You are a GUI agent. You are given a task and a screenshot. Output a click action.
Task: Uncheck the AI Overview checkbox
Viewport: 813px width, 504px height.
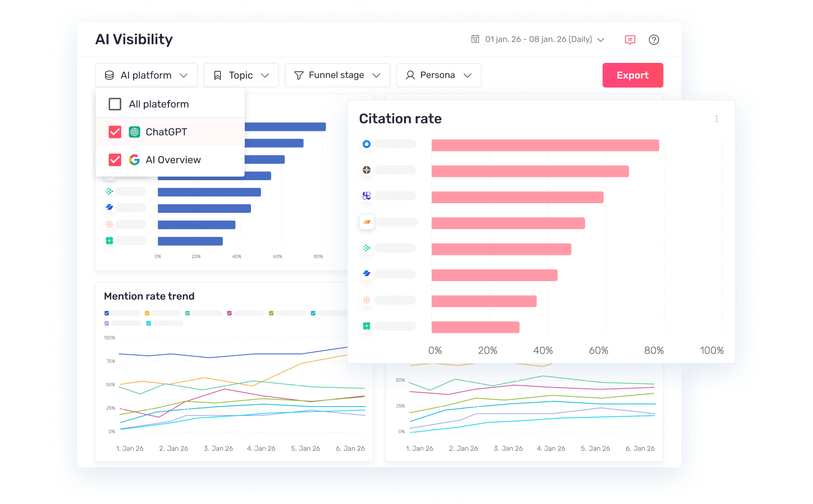115,159
